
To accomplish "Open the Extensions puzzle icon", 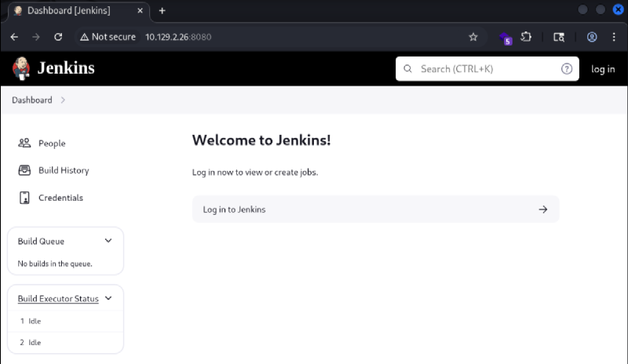I will pos(526,37).
